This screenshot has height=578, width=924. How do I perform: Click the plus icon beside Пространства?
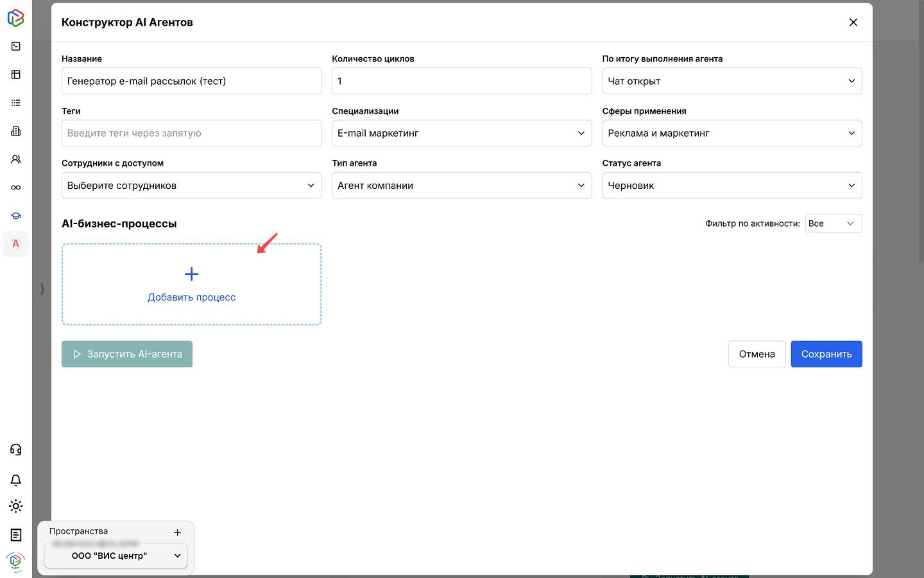coord(178,532)
